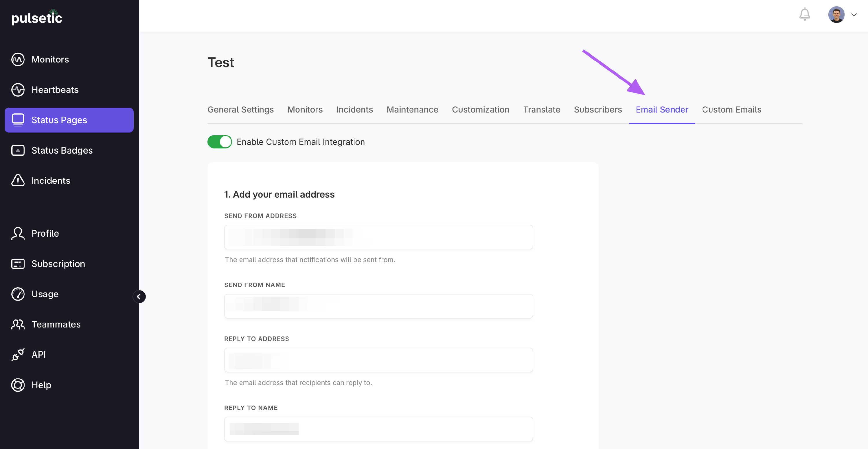Open Heartbeats via its pulse icon

[x=18, y=90]
